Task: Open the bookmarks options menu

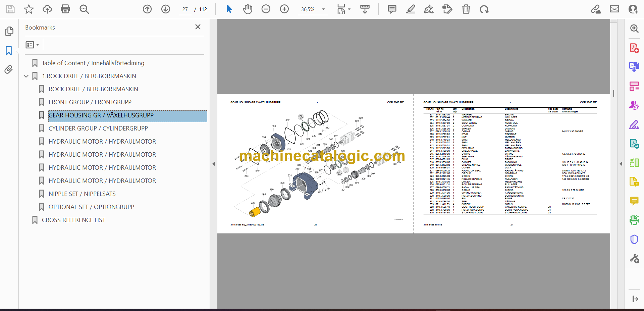Action: point(32,45)
